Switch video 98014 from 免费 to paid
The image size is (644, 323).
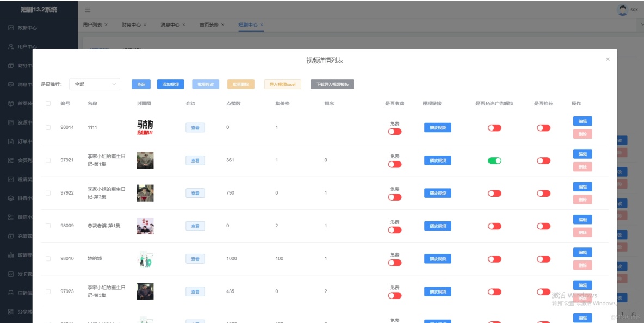pyautogui.click(x=394, y=131)
